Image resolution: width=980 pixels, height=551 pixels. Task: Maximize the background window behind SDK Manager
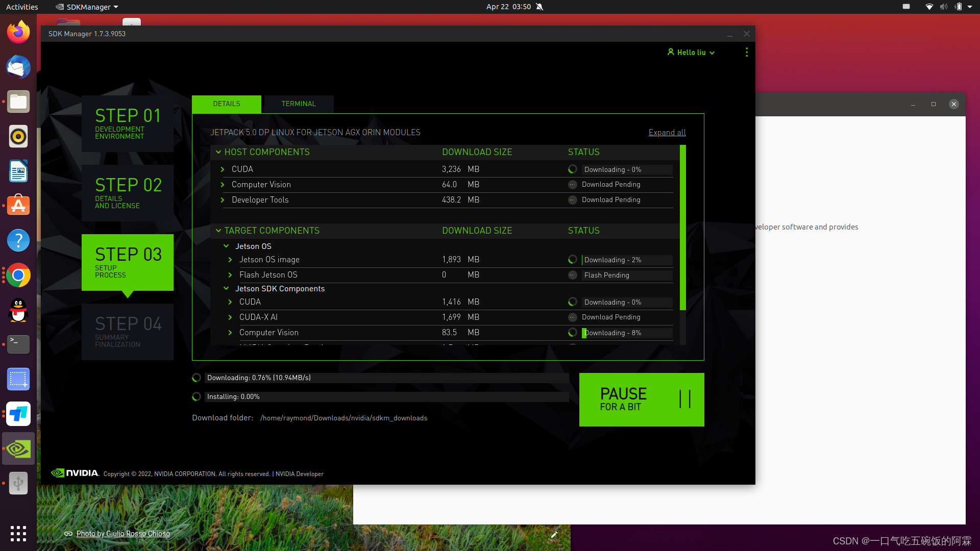coord(934,104)
